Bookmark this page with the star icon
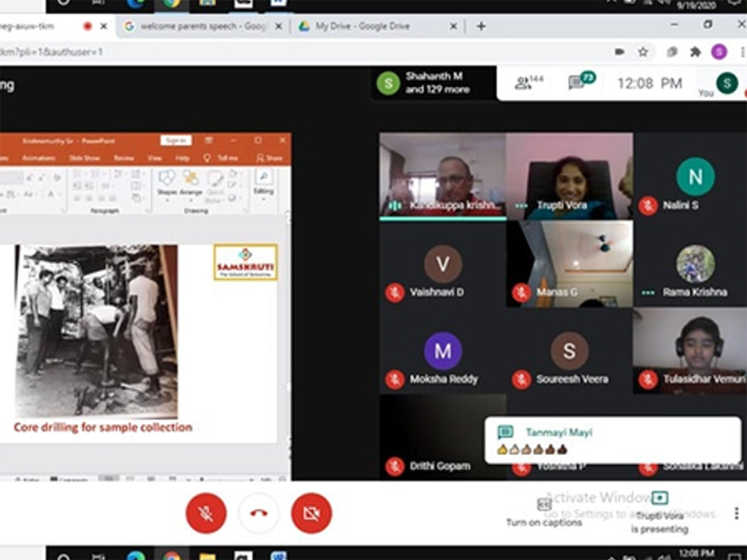 click(643, 52)
